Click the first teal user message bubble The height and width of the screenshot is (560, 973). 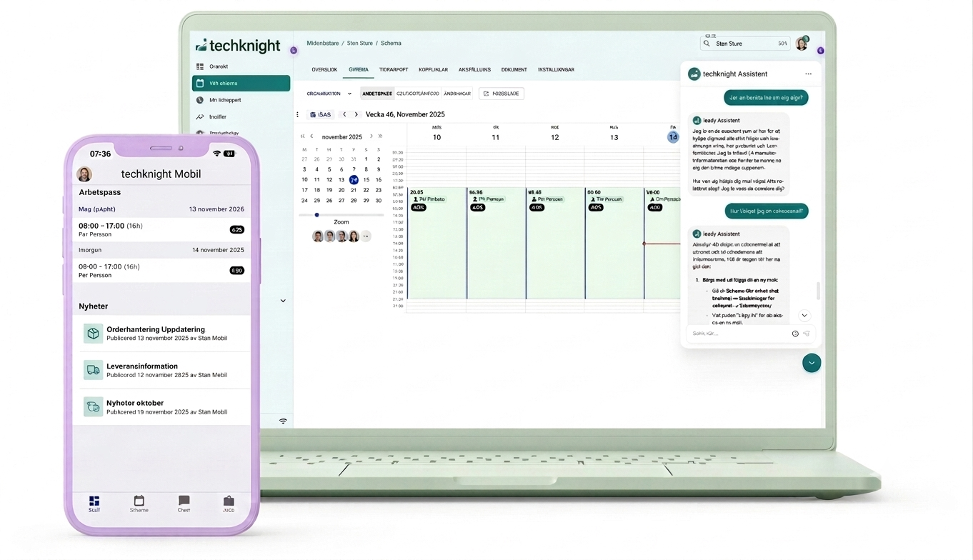pos(766,97)
